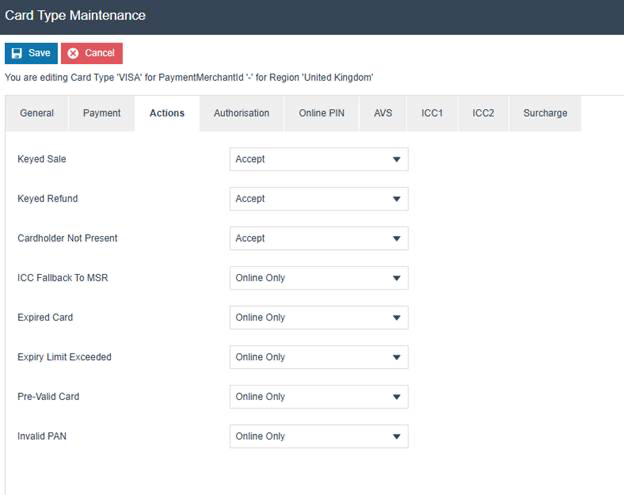Screen dimensions: 624x495
Task: Click the Pre-Valid Card label
Action: point(48,397)
